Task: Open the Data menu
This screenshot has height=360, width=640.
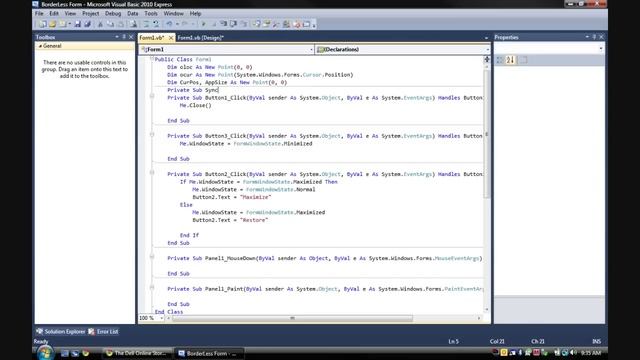Action: tap(133, 13)
